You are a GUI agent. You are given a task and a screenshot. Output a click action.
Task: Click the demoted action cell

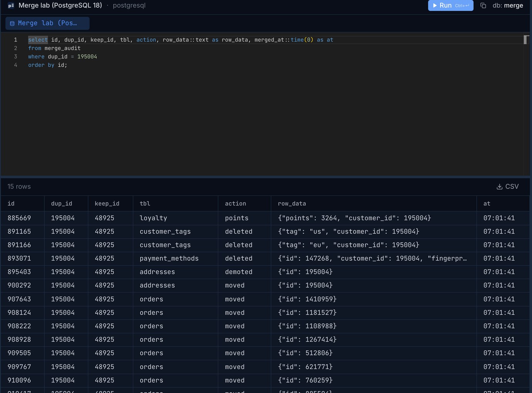[244, 272]
